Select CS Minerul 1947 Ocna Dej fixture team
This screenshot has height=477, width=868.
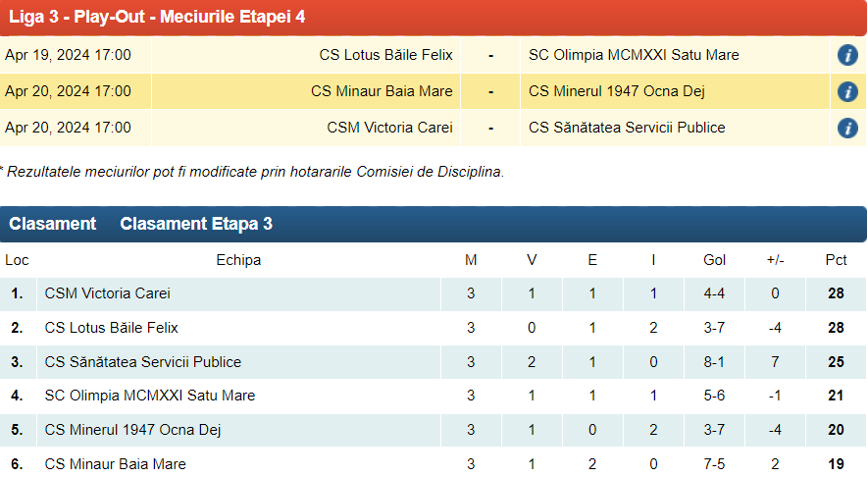click(616, 91)
